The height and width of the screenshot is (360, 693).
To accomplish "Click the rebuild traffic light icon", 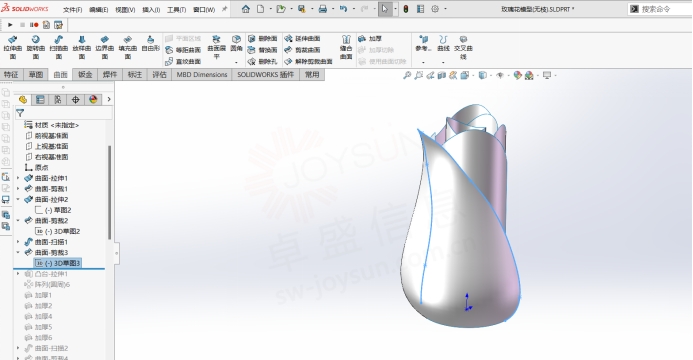I will coord(406,9).
